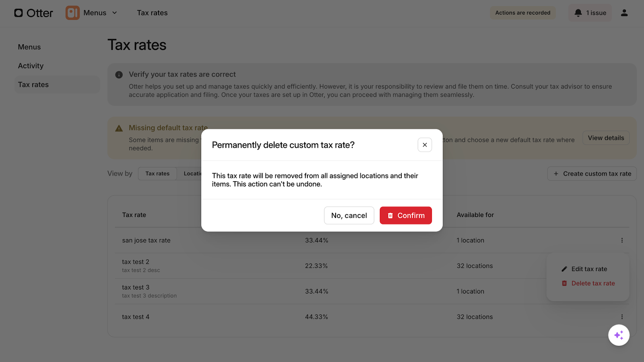Choose Delete tax rate menu option

click(592, 283)
